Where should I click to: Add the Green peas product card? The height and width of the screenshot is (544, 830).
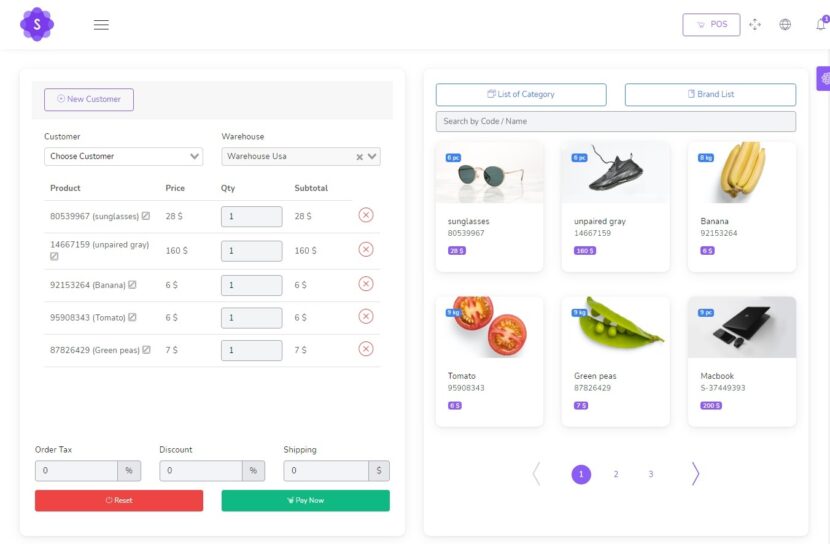(x=615, y=361)
